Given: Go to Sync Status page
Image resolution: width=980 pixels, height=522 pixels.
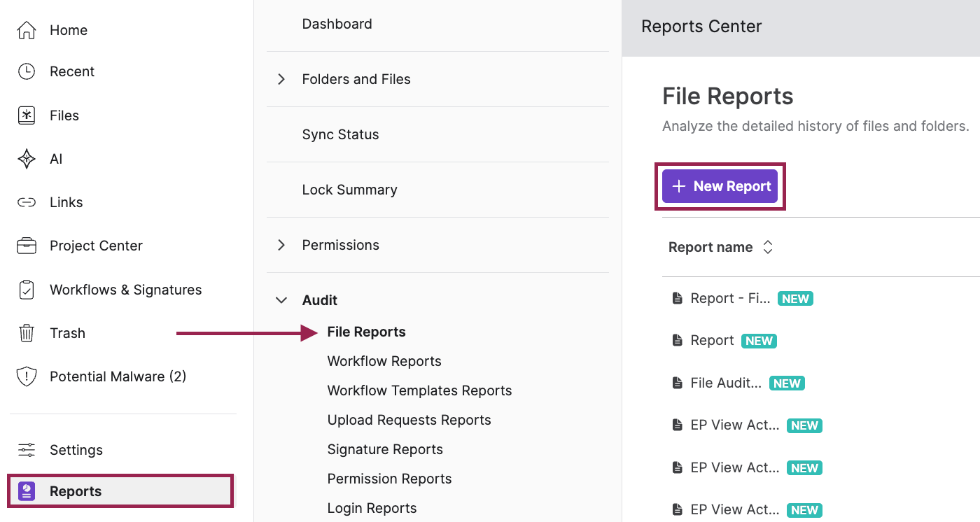Looking at the screenshot, I should tap(340, 134).
